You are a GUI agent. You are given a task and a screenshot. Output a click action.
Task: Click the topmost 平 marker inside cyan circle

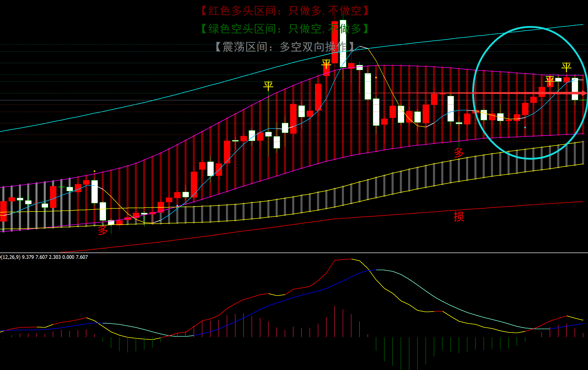tap(566, 67)
